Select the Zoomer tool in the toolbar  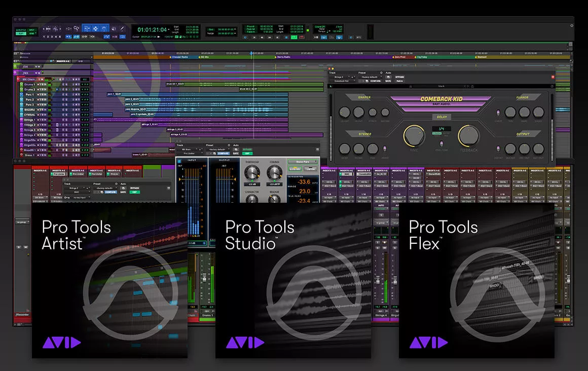[x=76, y=28]
